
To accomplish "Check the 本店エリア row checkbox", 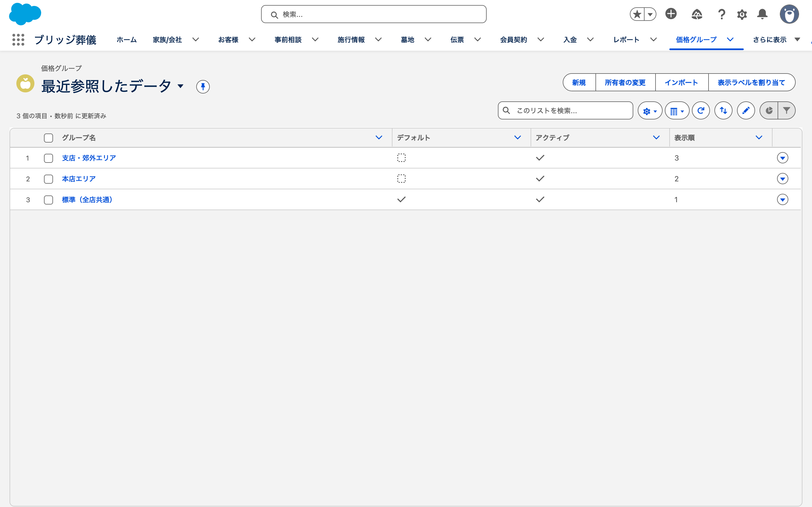I will [x=48, y=179].
